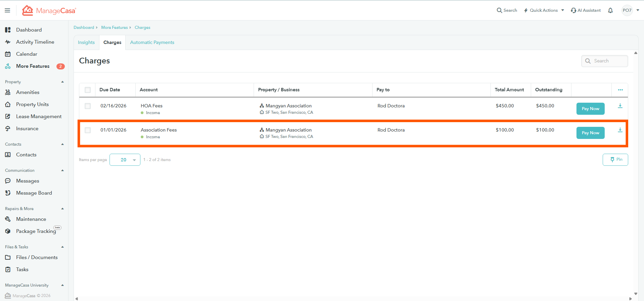Download the HOA Fees charge

[x=620, y=106]
